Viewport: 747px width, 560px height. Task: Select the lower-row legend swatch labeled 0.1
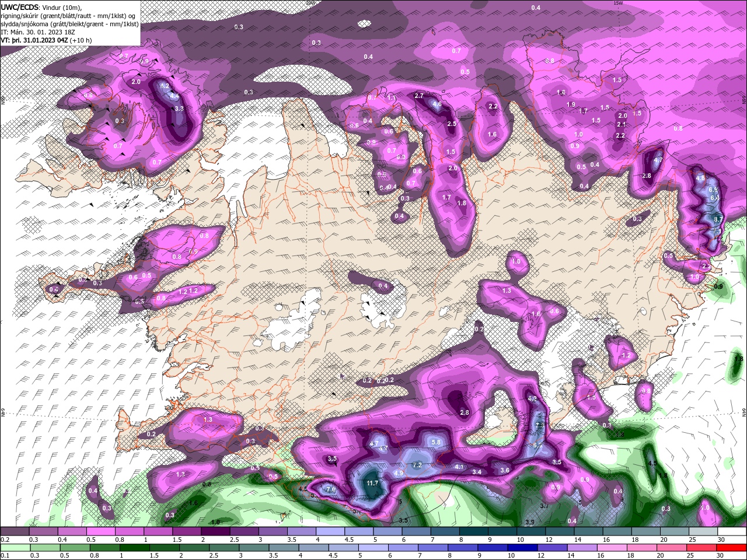tap(16, 548)
